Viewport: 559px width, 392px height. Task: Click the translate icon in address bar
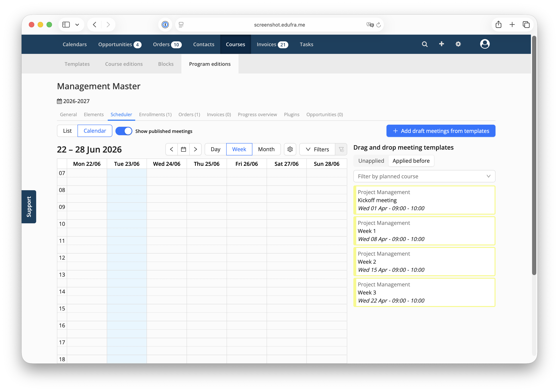click(370, 25)
